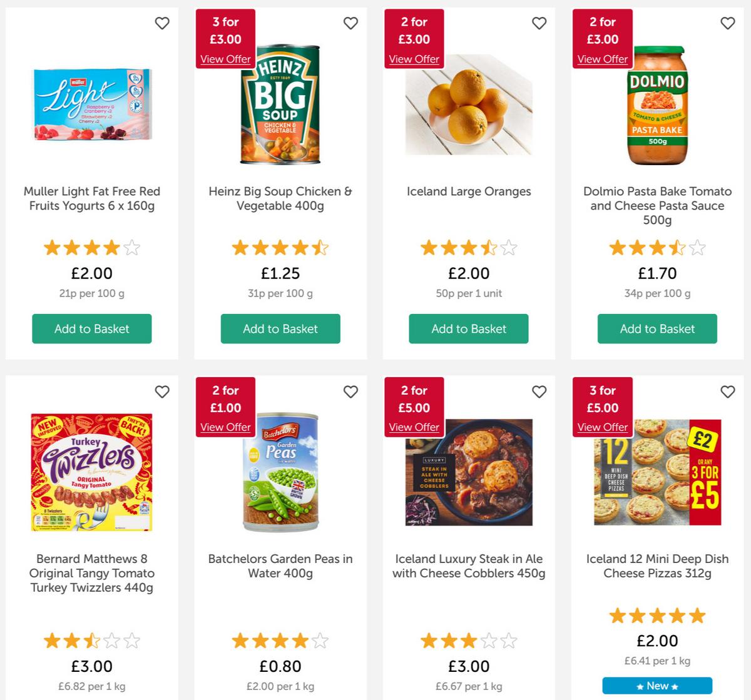
Task: View the 3 for £3.00 Heinz offer
Action: click(225, 59)
